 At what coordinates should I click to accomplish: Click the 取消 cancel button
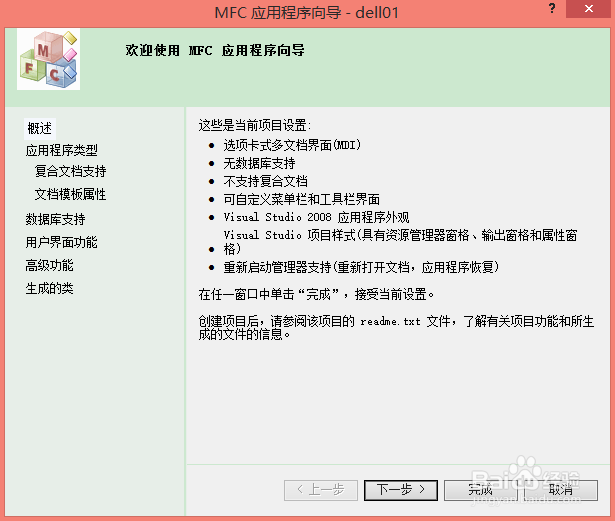click(561, 490)
